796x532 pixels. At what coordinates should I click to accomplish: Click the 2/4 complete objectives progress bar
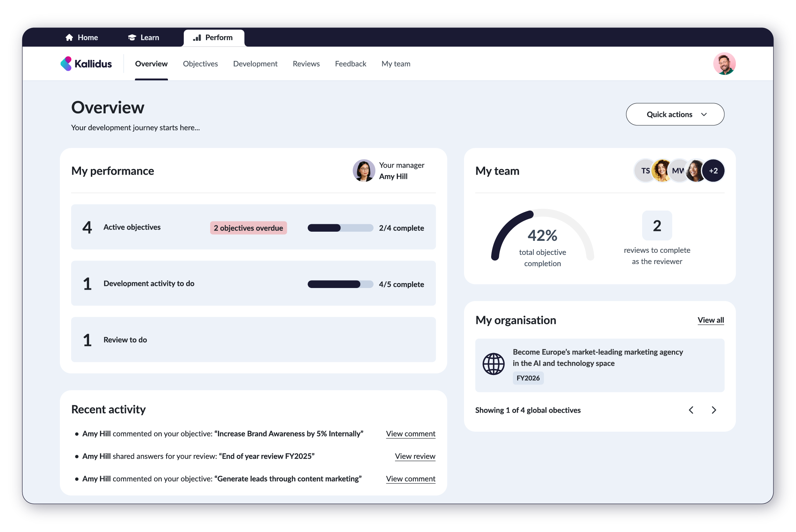click(340, 228)
